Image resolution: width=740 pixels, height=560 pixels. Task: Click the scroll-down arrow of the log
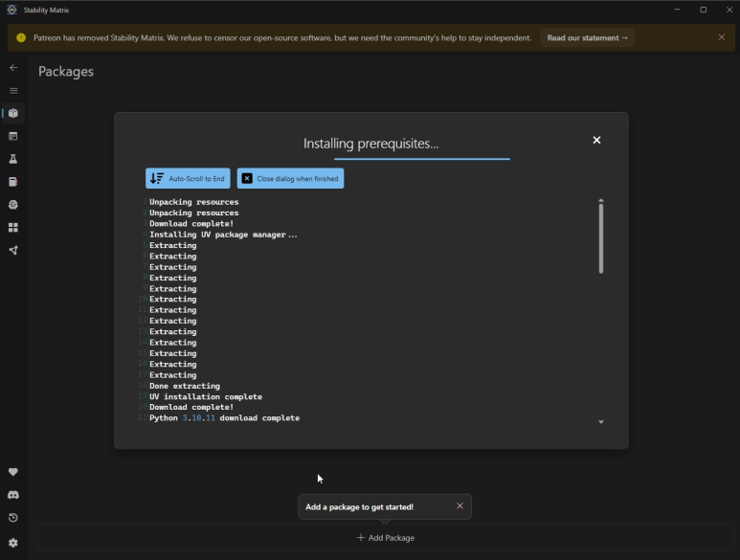click(601, 422)
